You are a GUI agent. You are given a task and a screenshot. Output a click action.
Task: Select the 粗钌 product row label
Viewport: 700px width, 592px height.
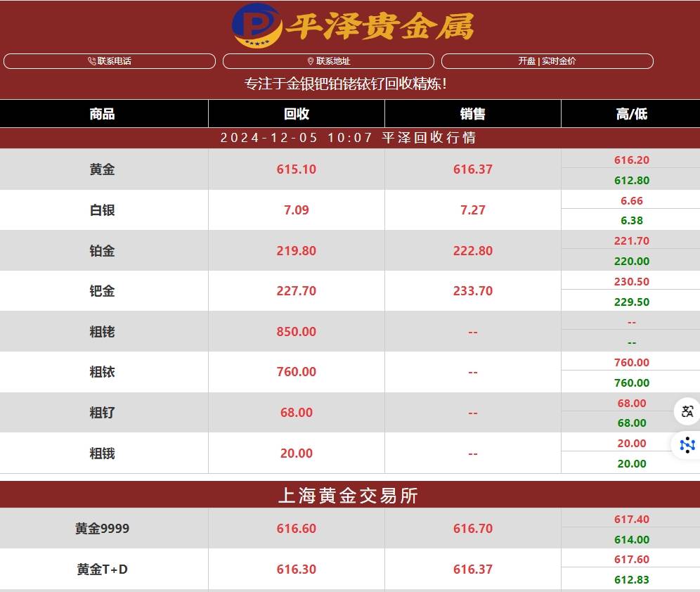(102, 412)
